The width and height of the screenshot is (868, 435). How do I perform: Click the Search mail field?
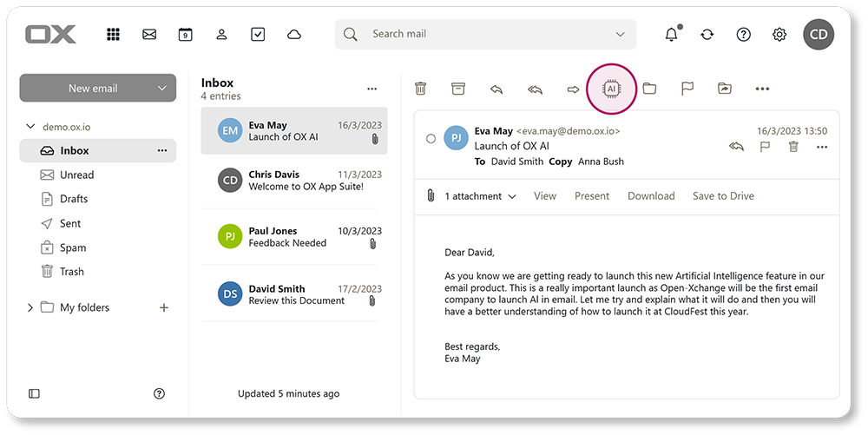(x=486, y=35)
